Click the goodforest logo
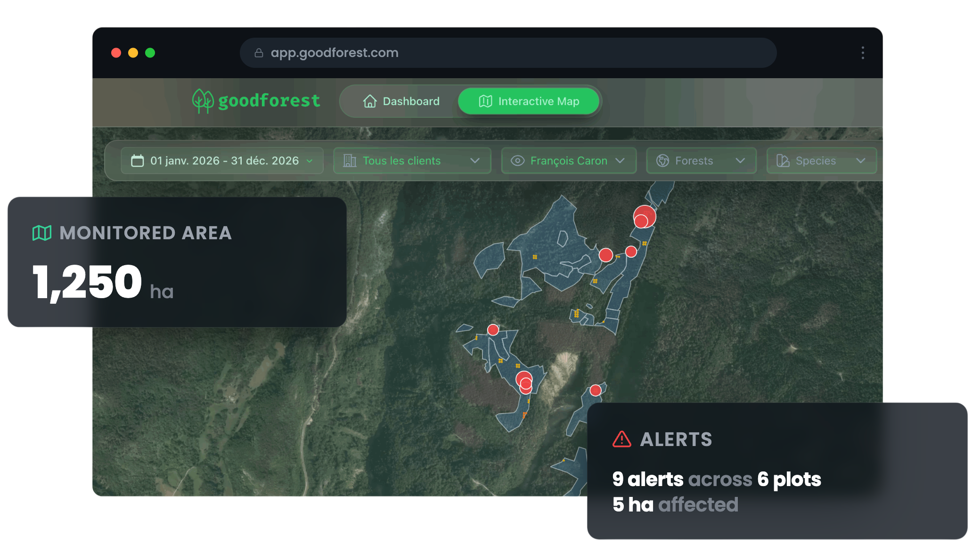Screen dimensions: 980x552 point(256,101)
